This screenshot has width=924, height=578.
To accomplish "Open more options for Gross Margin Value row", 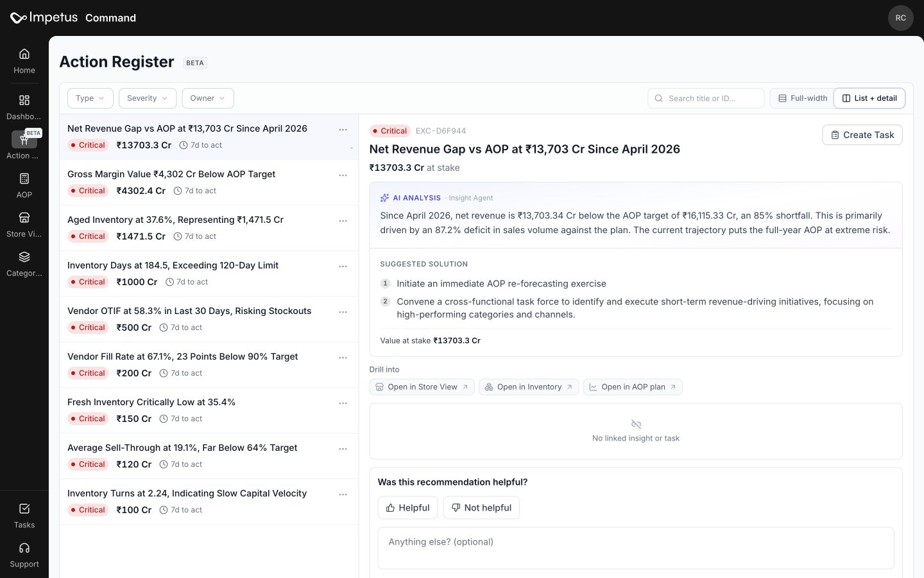I will click(343, 175).
